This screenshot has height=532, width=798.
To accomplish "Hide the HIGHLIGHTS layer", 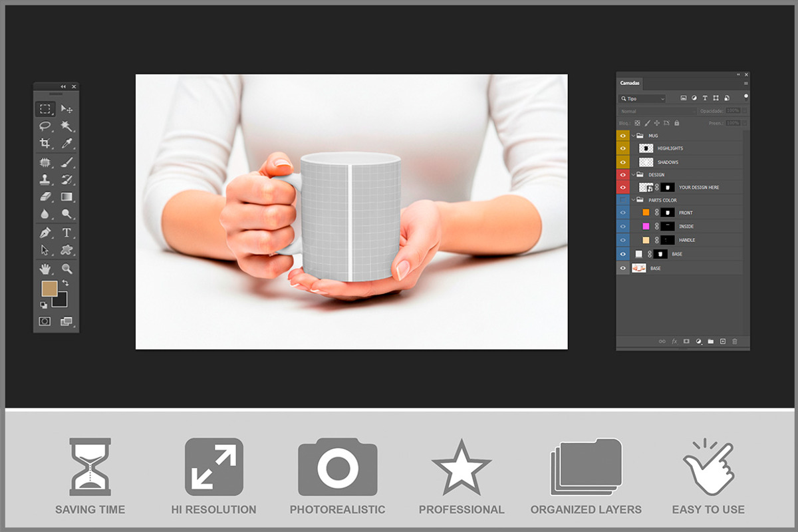I will tap(623, 148).
